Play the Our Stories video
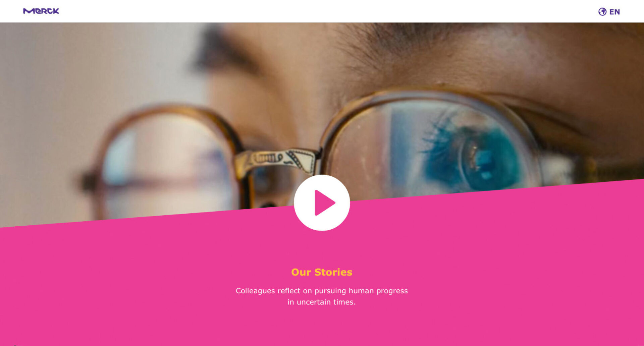644x346 pixels. coord(322,203)
